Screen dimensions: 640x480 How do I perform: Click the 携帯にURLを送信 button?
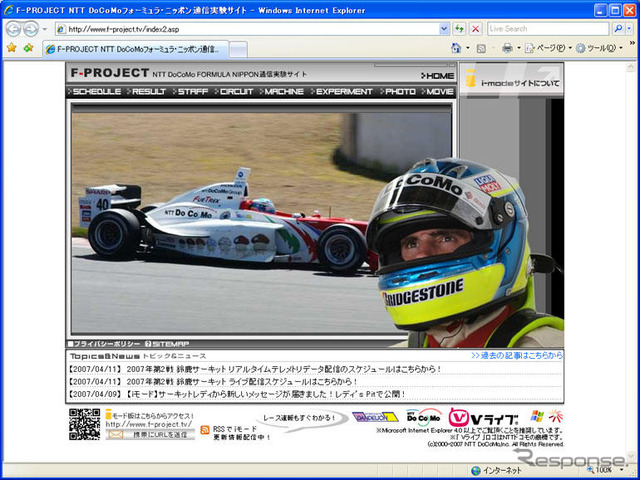[x=150, y=434]
